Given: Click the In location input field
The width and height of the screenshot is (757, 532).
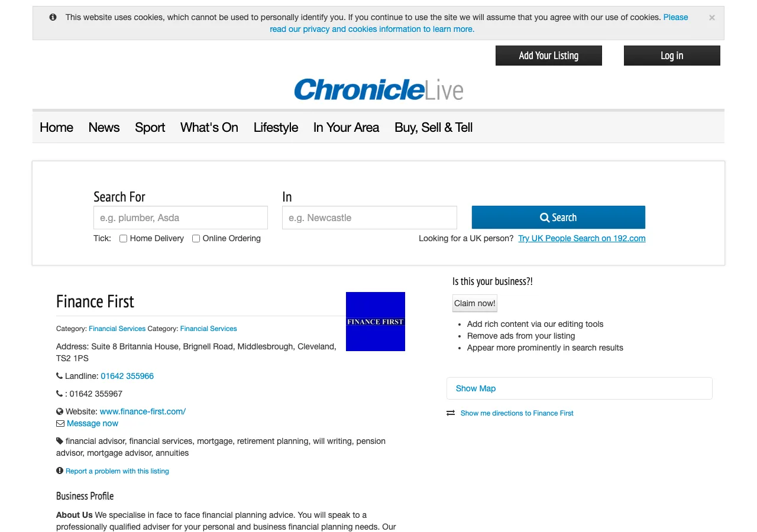Looking at the screenshot, I should point(369,218).
